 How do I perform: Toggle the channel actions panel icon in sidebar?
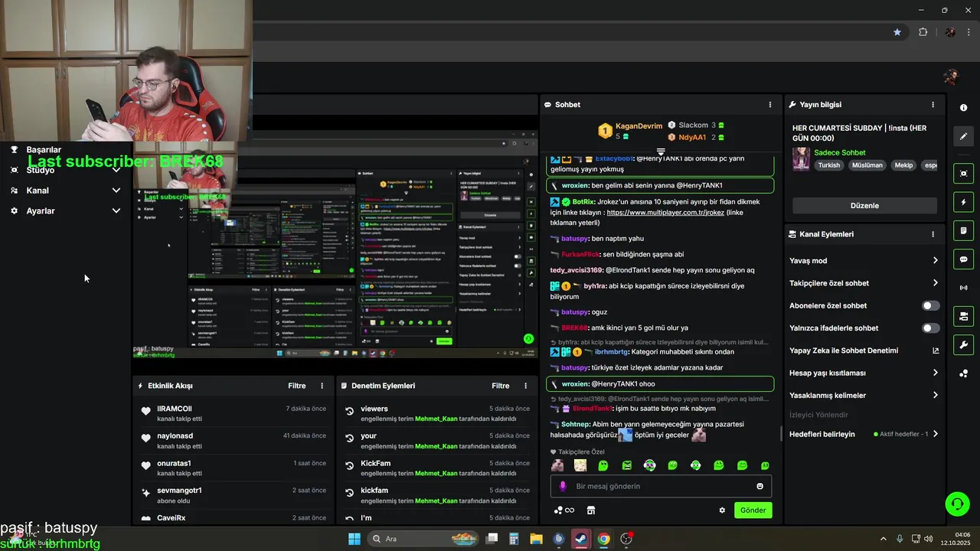coord(963,316)
